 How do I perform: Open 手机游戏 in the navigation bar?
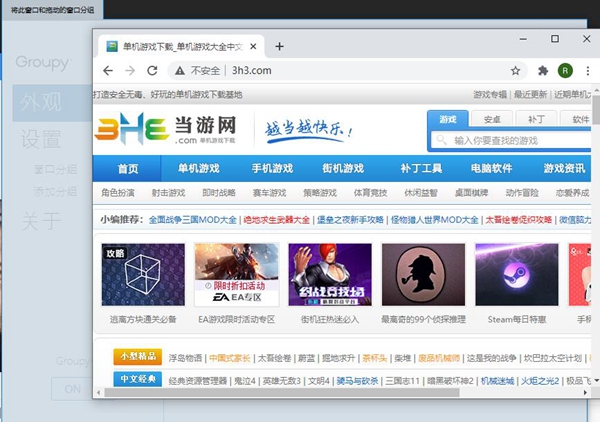coord(272,168)
